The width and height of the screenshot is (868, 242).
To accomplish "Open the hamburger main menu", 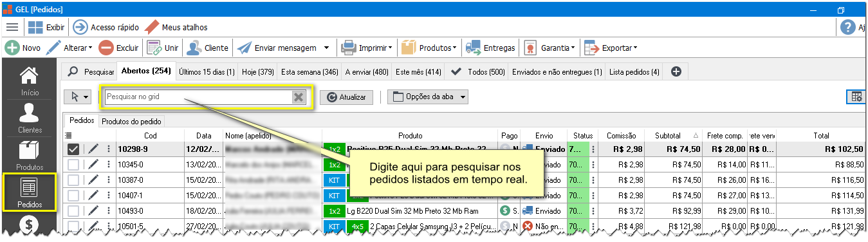I will coord(12,27).
